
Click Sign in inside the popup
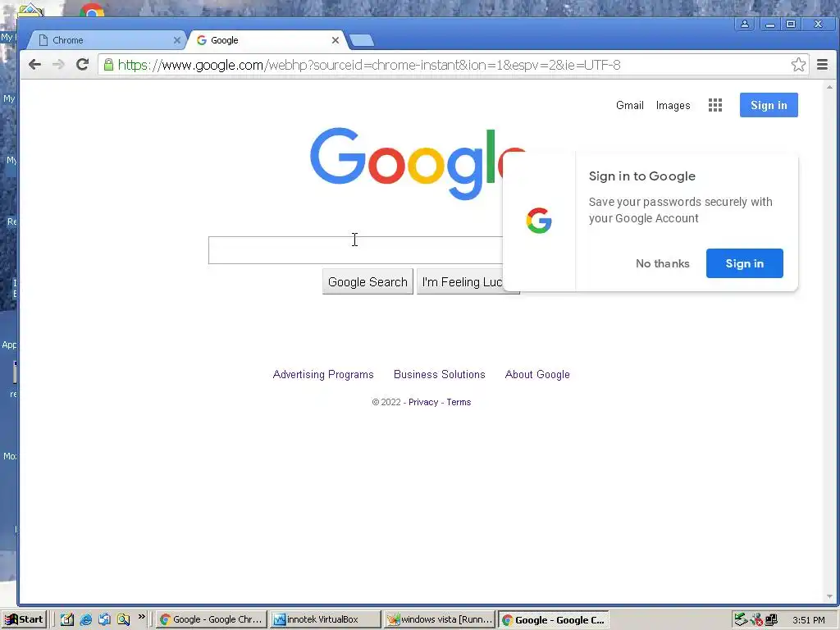pyautogui.click(x=745, y=263)
